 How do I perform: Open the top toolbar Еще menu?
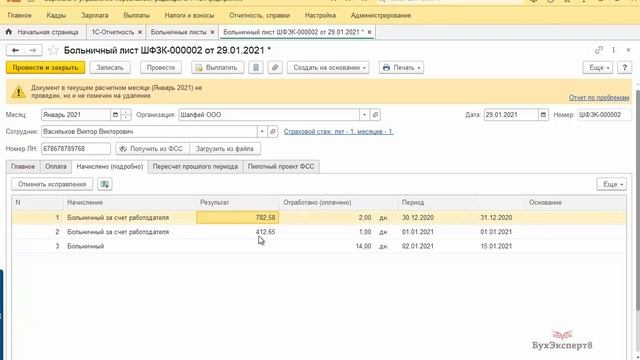[598, 67]
